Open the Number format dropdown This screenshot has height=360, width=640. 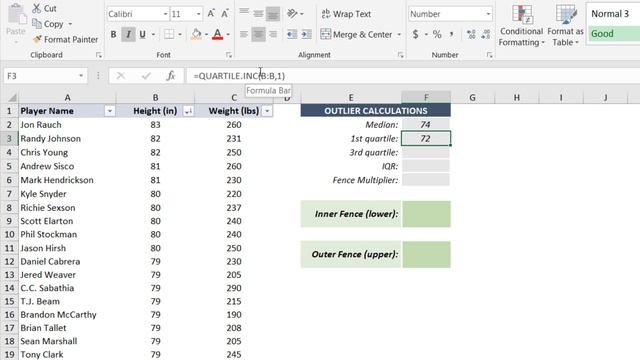point(488,14)
